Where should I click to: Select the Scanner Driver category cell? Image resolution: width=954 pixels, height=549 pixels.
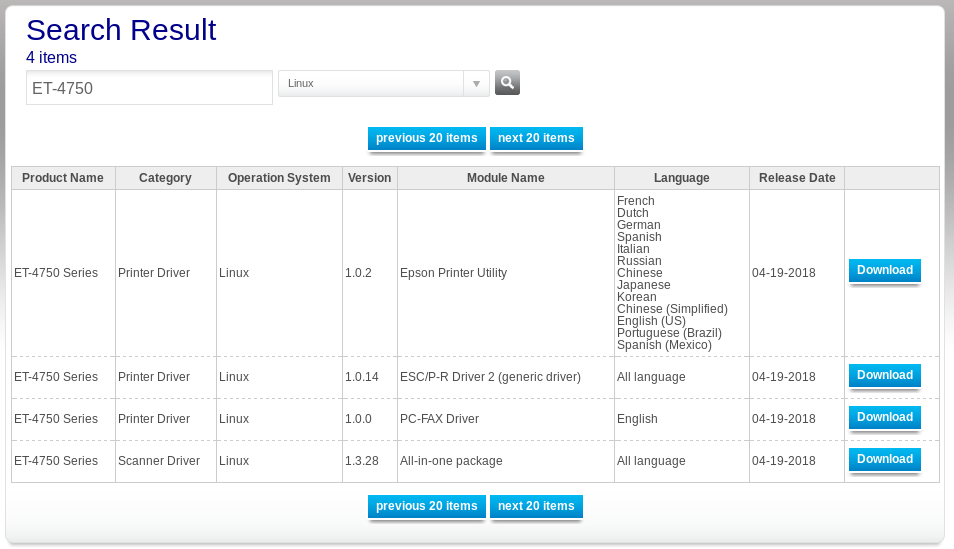(159, 461)
